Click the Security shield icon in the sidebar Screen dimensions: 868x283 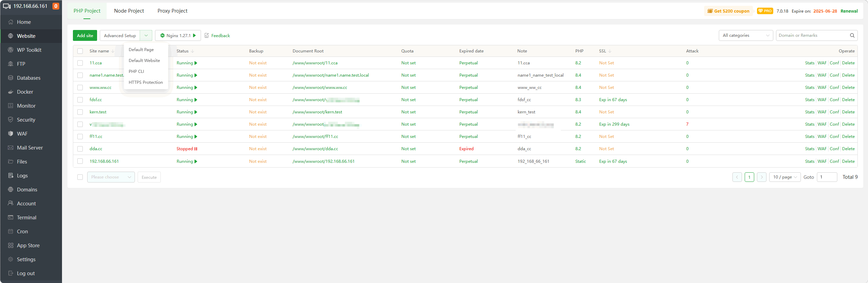11,120
